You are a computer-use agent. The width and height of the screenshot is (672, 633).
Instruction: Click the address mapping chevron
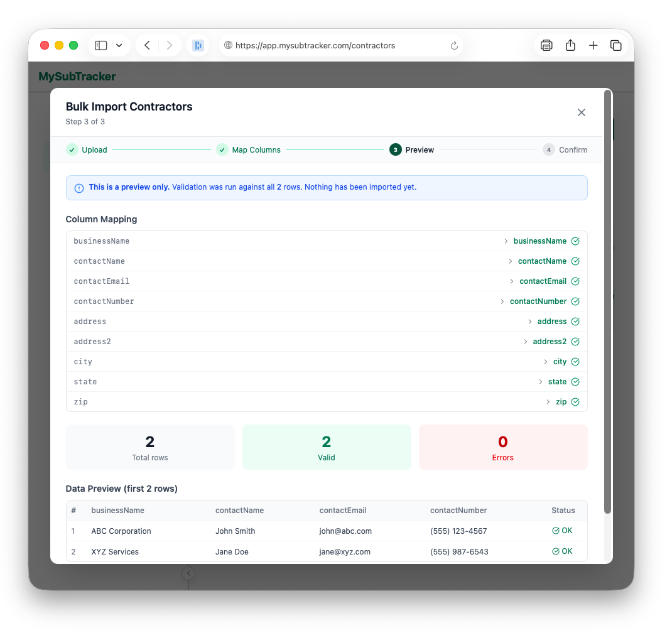[529, 322]
